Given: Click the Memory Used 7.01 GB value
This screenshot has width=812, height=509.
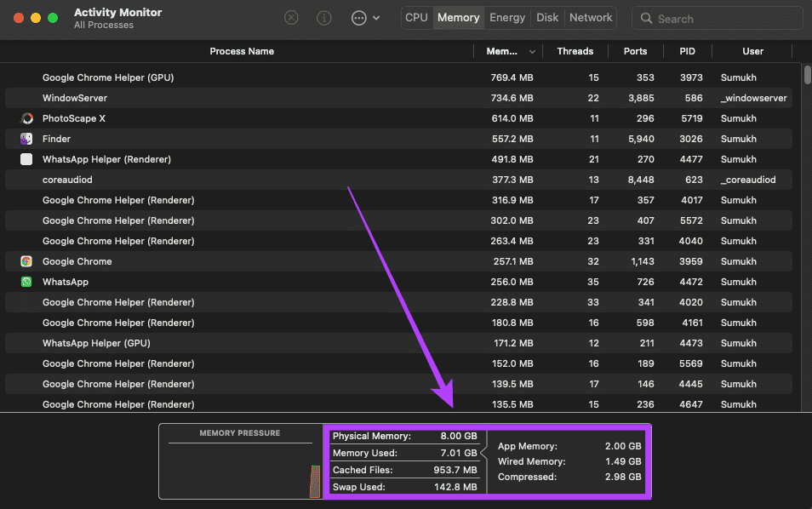Looking at the screenshot, I should [458, 453].
